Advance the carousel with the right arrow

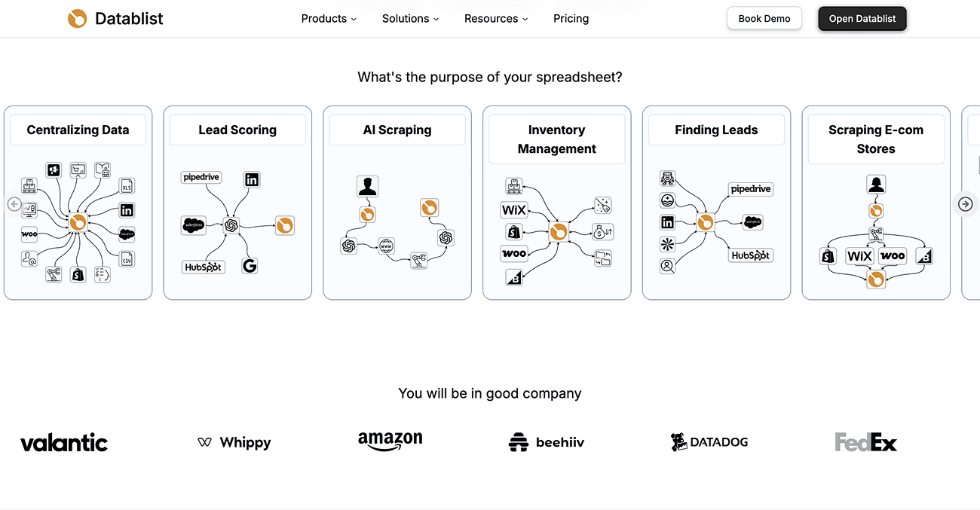(965, 203)
